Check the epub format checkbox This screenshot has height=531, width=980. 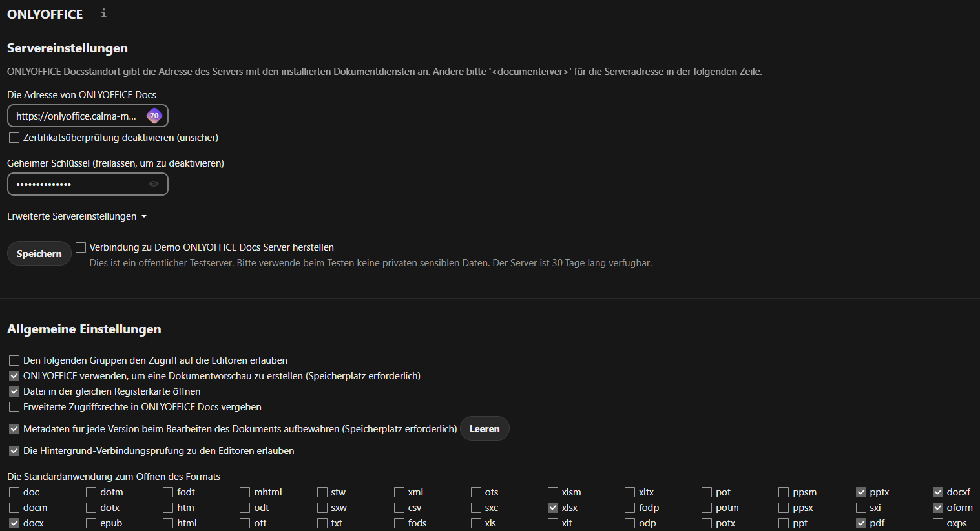[x=91, y=523]
